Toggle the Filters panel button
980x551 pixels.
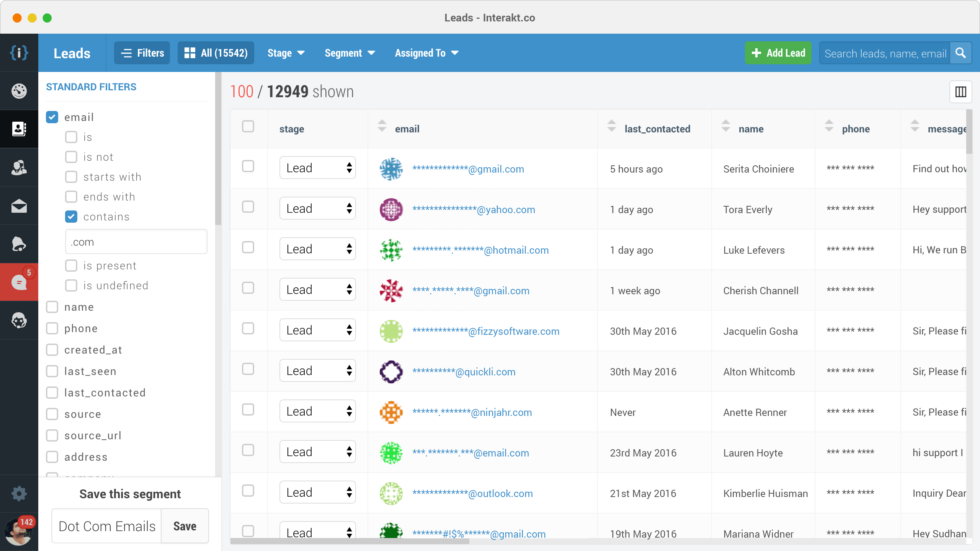[142, 53]
